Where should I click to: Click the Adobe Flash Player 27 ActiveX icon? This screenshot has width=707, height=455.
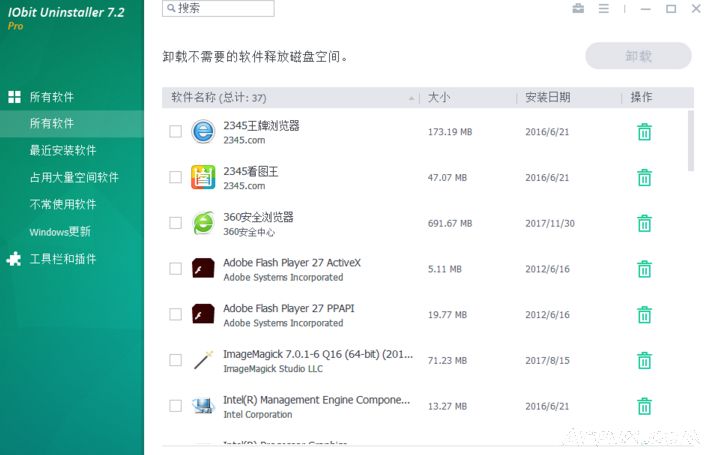(203, 268)
